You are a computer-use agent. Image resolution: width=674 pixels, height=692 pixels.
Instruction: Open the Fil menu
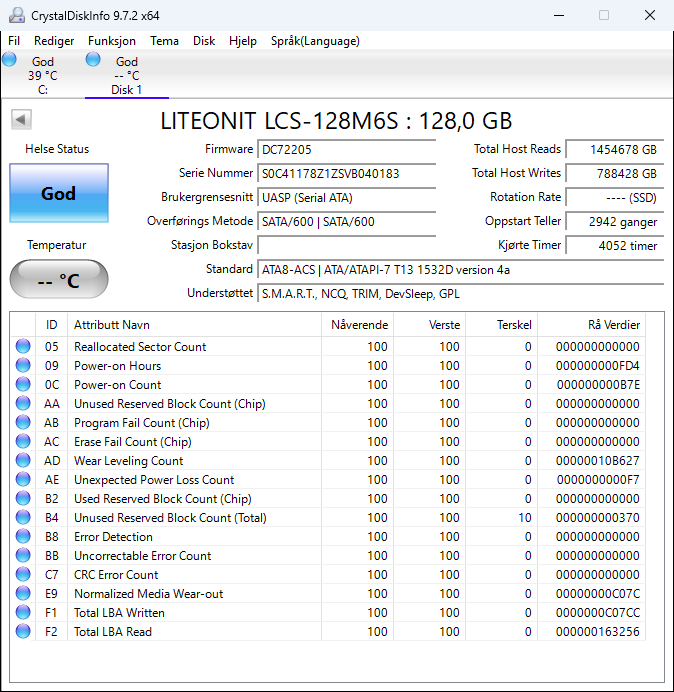tap(14, 41)
